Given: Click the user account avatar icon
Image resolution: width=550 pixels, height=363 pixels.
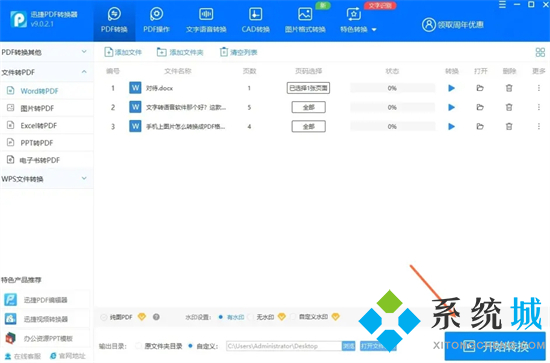Looking at the screenshot, I should point(429,25).
